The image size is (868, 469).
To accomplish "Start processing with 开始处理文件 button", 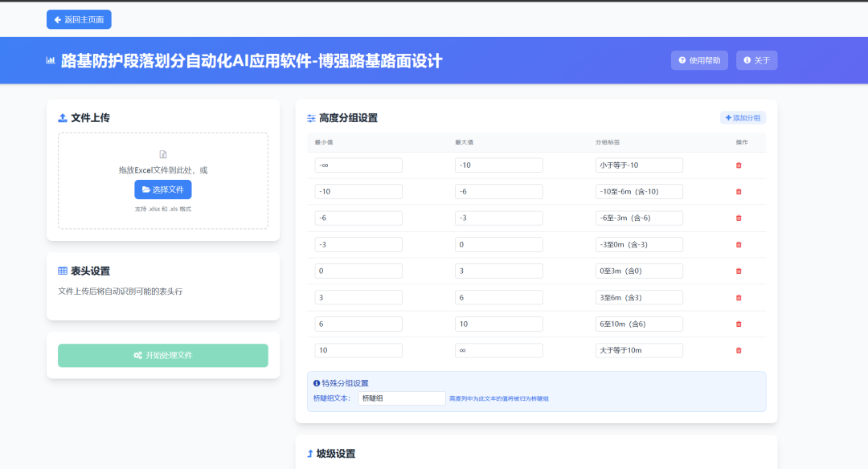I will (163, 355).
